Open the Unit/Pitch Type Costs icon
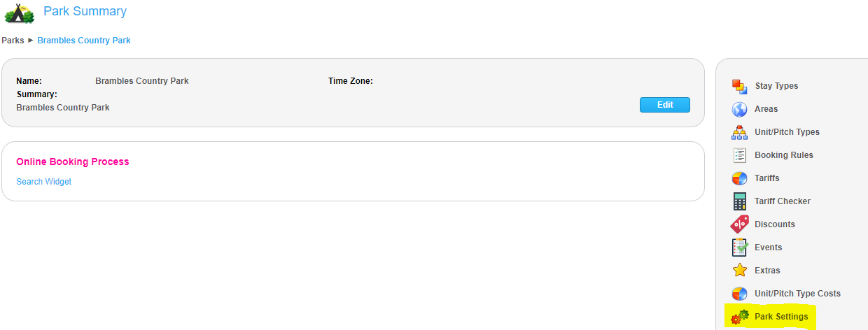 pyautogui.click(x=739, y=294)
